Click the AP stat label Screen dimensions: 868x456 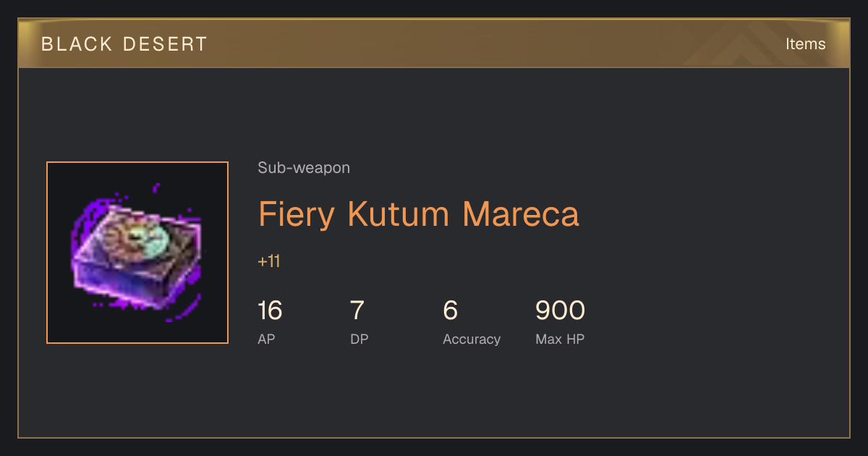[266, 339]
